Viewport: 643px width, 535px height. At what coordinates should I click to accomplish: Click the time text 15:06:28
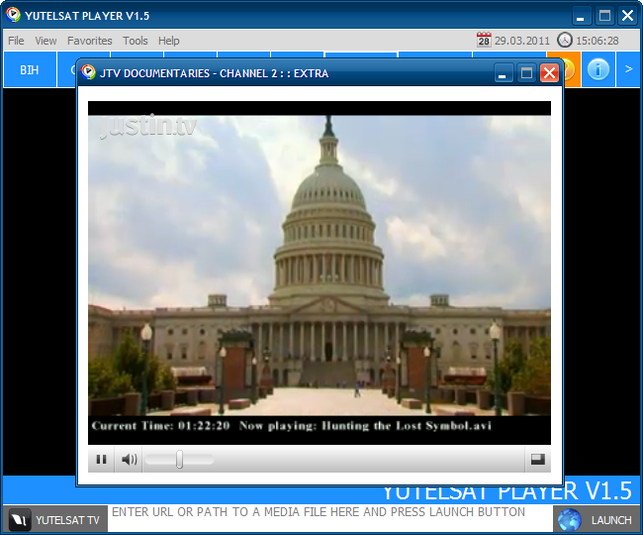[x=597, y=41]
